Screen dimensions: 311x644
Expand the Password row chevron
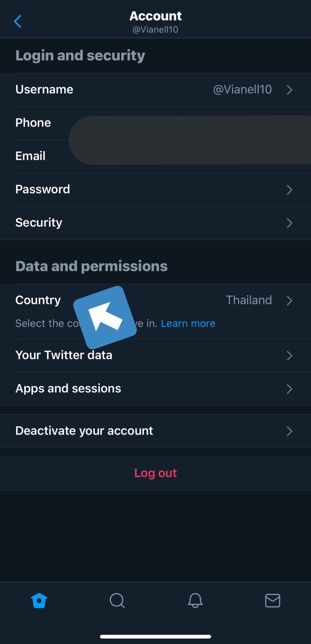tap(290, 190)
